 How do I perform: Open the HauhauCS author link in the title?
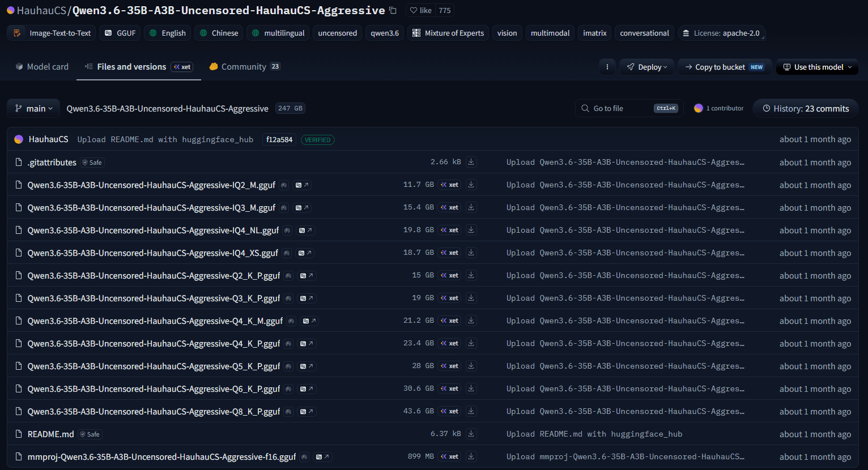pos(41,10)
